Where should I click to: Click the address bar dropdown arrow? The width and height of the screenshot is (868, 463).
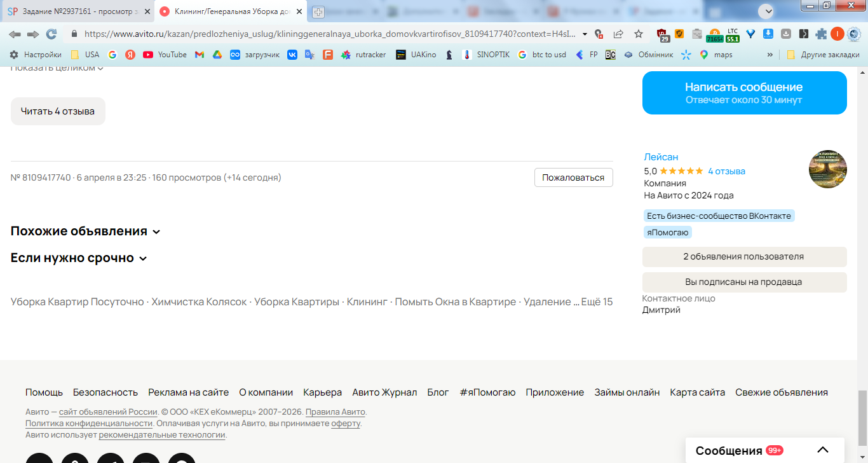point(585,34)
